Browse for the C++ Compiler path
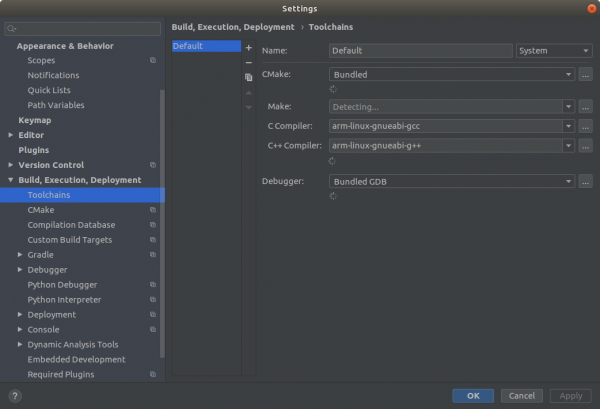600x409 pixels. coord(585,146)
